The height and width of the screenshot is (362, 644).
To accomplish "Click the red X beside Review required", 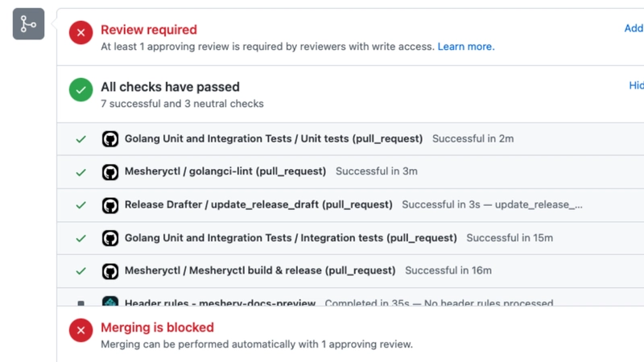I will coord(81,32).
